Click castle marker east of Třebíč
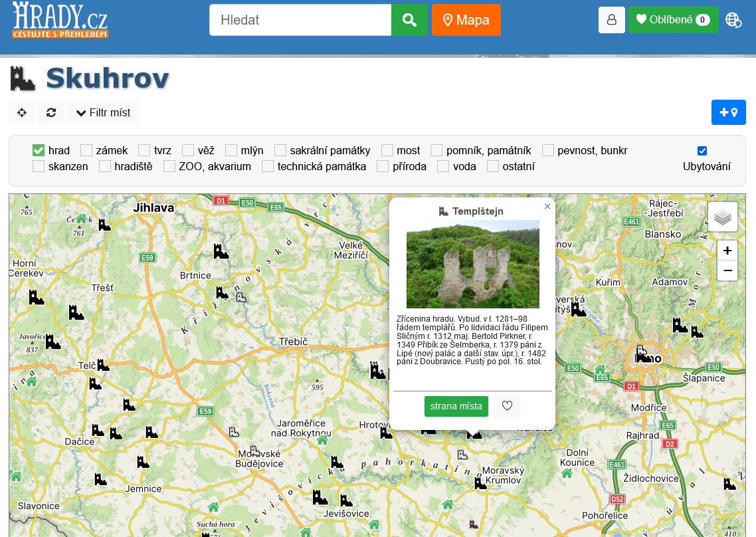 point(378,371)
